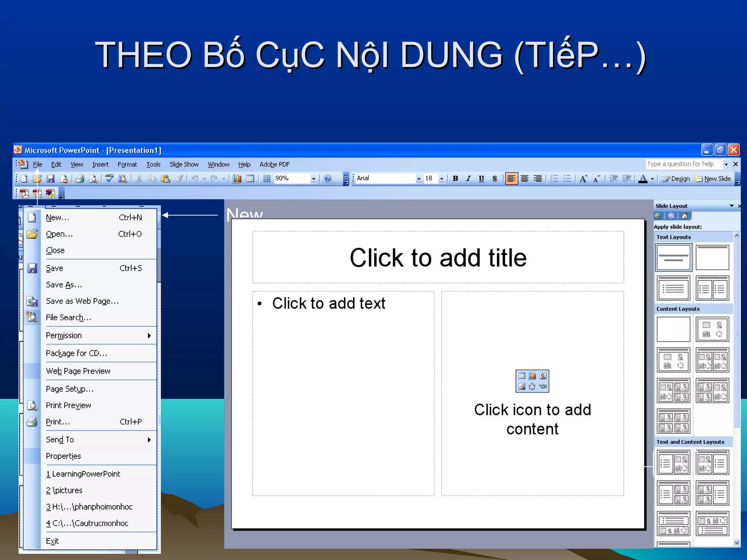This screenshot has height=560, width=747.
Task: Click the Increase Font Size icon
Action: tap(583, 179)
